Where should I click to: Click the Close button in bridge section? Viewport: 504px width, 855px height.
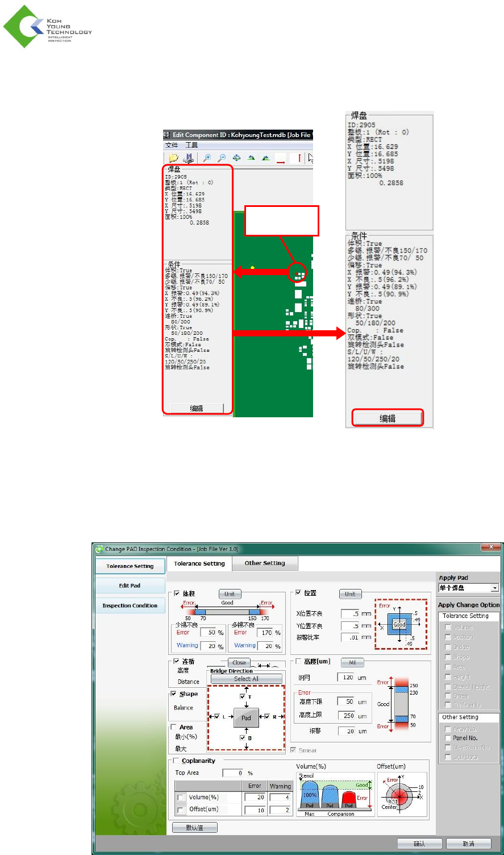[x=239, y=662]
